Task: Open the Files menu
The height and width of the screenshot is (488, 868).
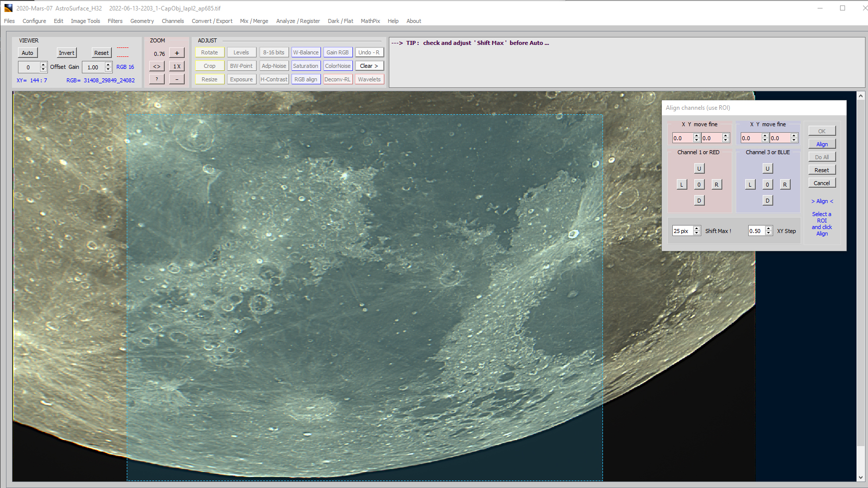Action: (x=9, y=21)
